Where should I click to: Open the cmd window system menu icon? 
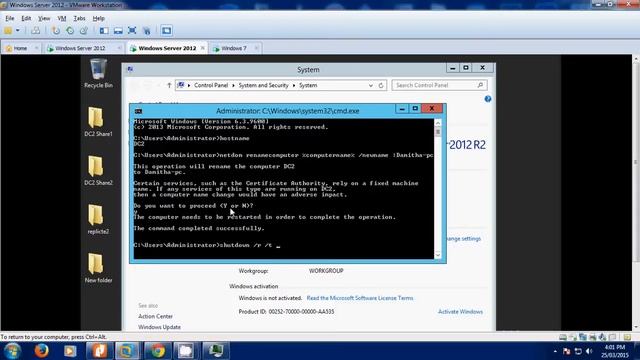[138, 111]
